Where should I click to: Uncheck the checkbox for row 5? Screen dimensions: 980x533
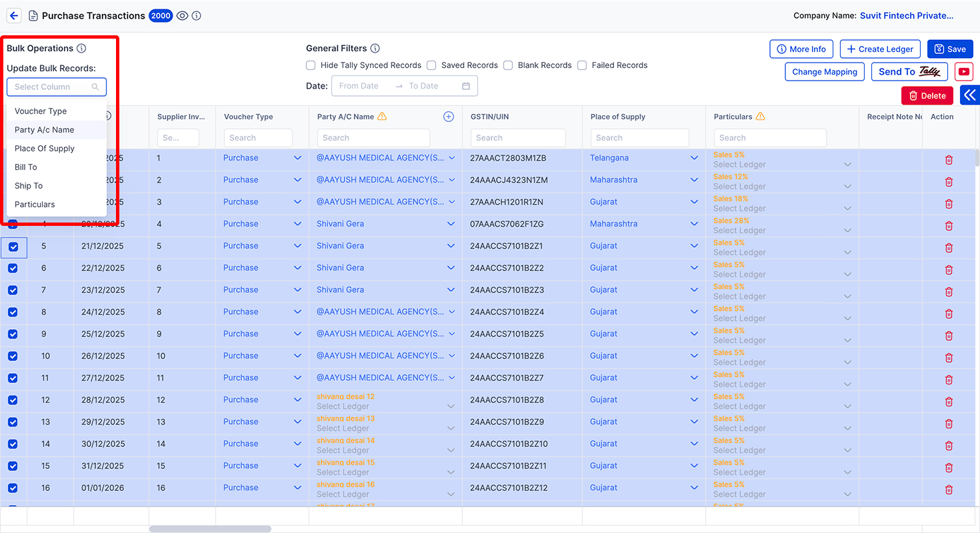[13, 247]
